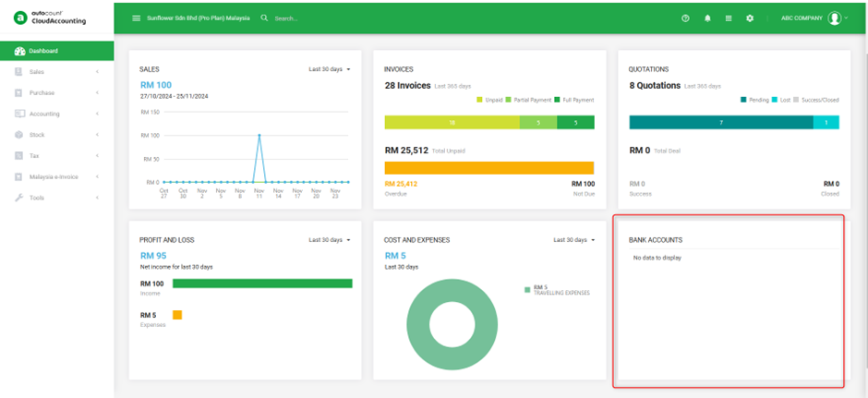
Task: Expand the Malaysia e-Invoice menu chevron
Action: (x=98, y=177)
